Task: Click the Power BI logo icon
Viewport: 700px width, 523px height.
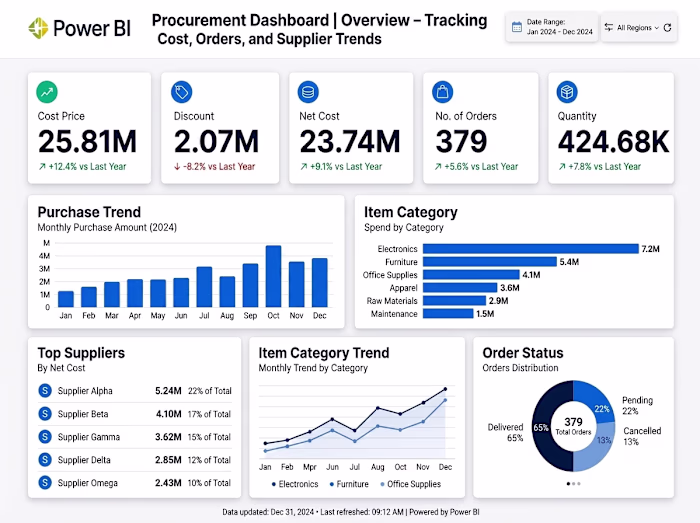Action: (38, 28)
